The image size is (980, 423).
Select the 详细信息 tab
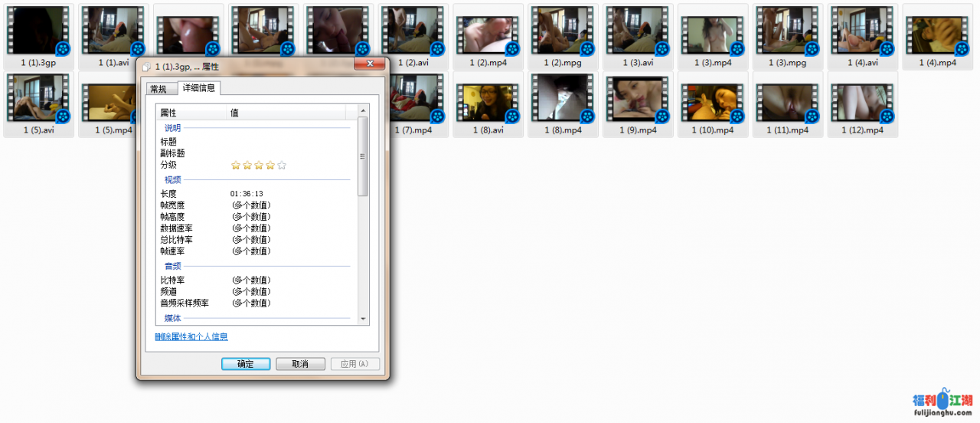click(x=198, y=88)
